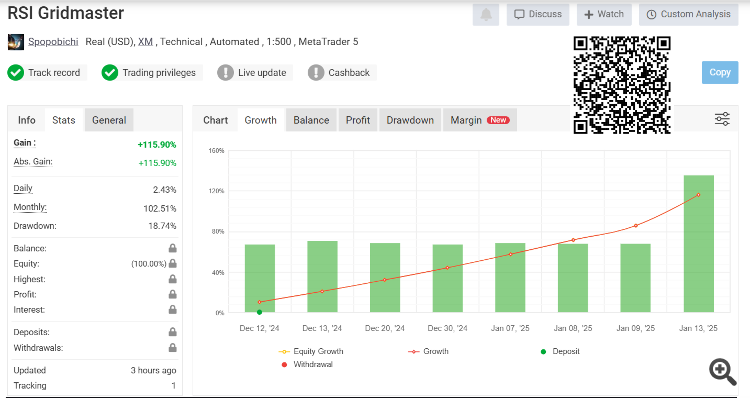Click the Daily label
This screenshot has height=398, width=750.
click(x=23, y=188)
